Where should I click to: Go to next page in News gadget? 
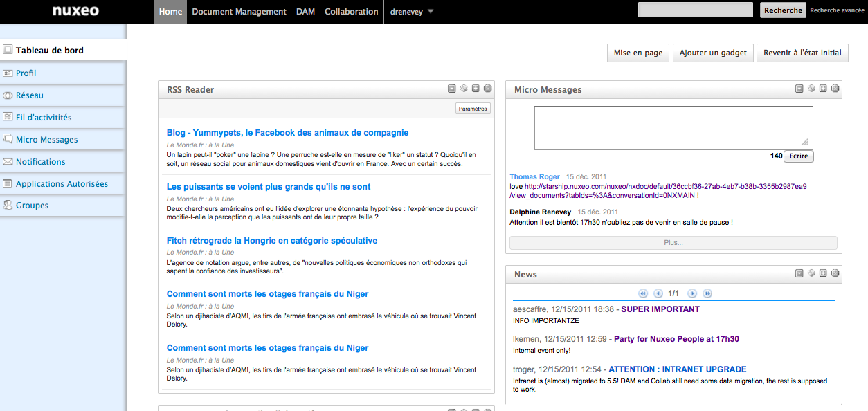[692, 293]
